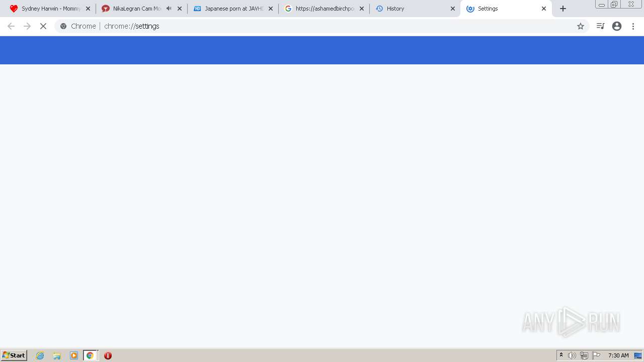Show hidden system tray icons
The image size is (644, 362).
561,355
